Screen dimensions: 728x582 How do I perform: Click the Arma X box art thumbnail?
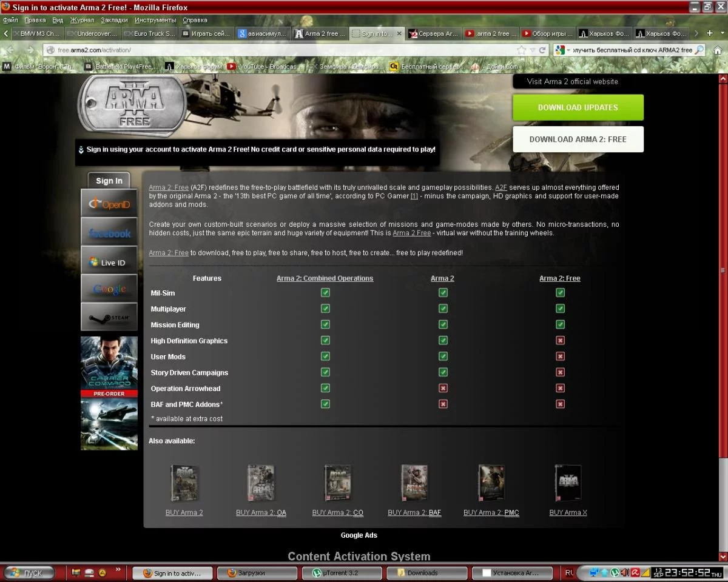point(568,483)
